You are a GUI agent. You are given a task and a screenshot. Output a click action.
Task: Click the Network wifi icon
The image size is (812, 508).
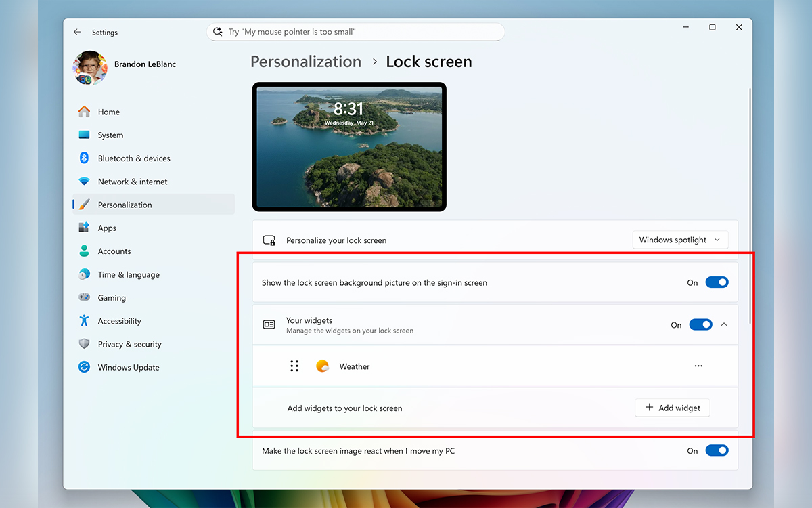[x=84, y=182]
